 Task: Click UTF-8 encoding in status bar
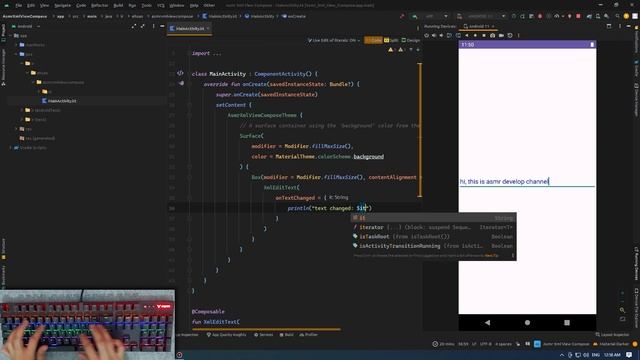click(x=486, y=344)
